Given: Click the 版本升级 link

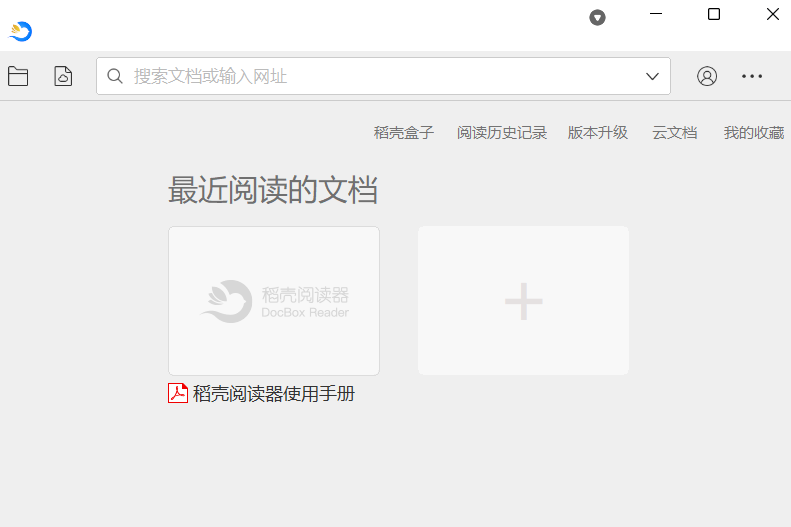Looking at the screenshot, I should tap(598, 133).
